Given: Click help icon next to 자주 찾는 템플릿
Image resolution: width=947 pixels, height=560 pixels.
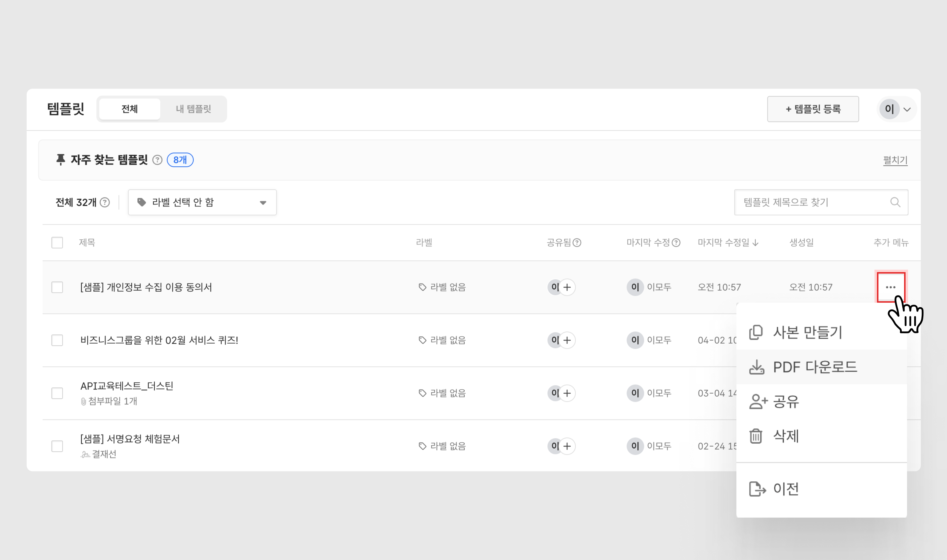Looking at the screenshot, I should (x=157, y=160).
